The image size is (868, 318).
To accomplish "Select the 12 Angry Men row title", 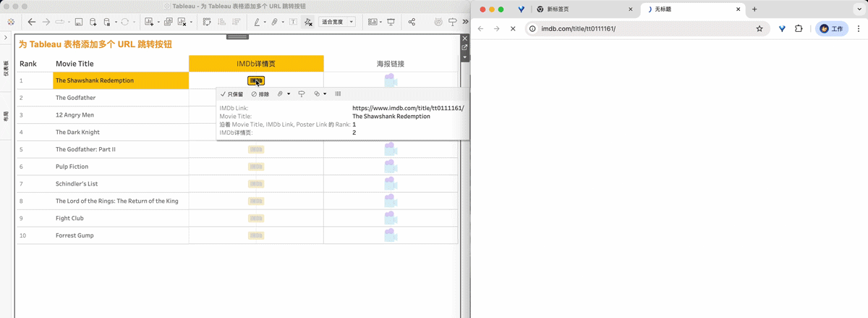I will 75,115.
